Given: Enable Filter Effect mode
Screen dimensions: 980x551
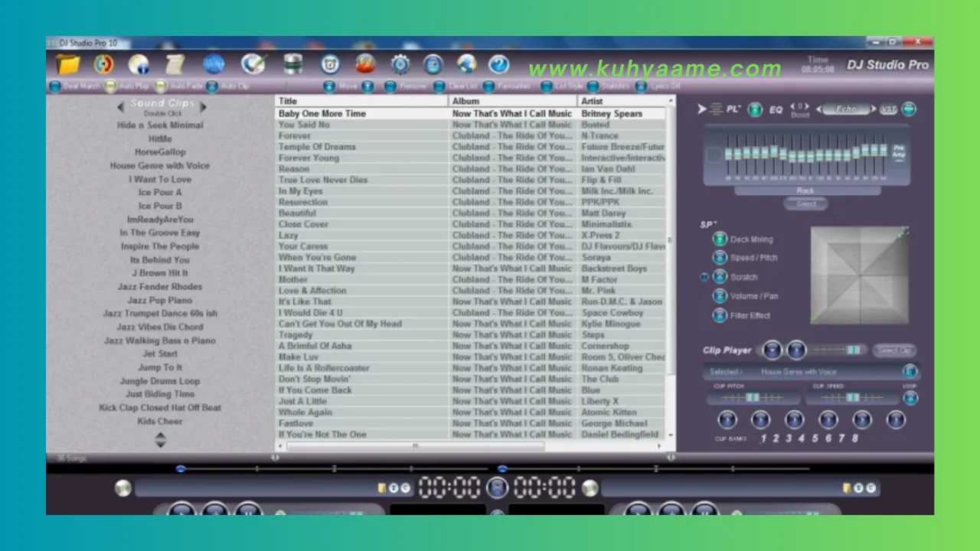Looking at the screenshot, I should (x=720, y=315).
